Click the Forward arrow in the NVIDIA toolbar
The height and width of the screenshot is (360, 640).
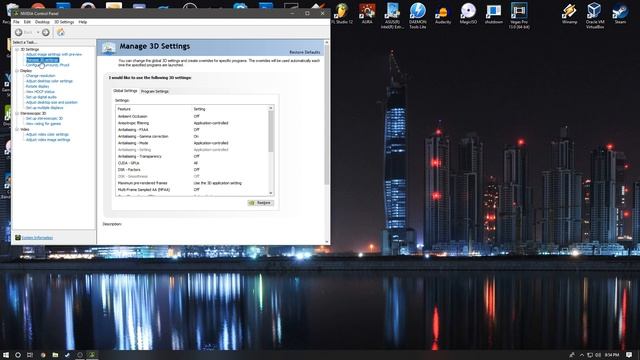click(46, 32)
